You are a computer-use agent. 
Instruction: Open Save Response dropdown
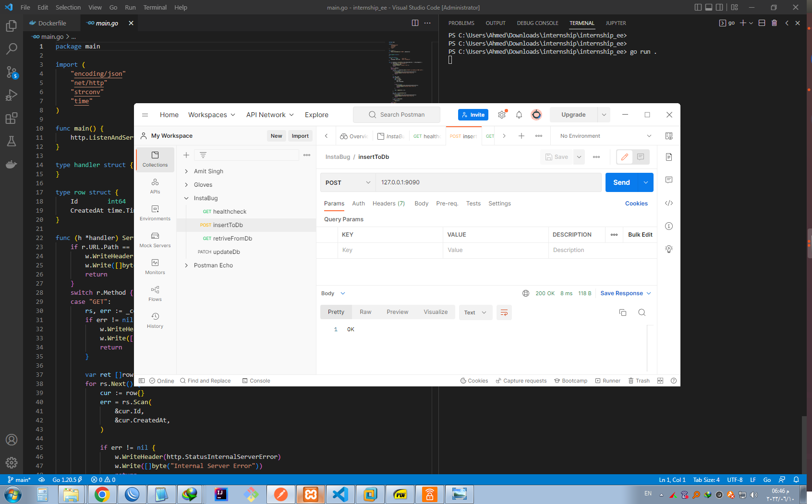click(x=625, y=293)
